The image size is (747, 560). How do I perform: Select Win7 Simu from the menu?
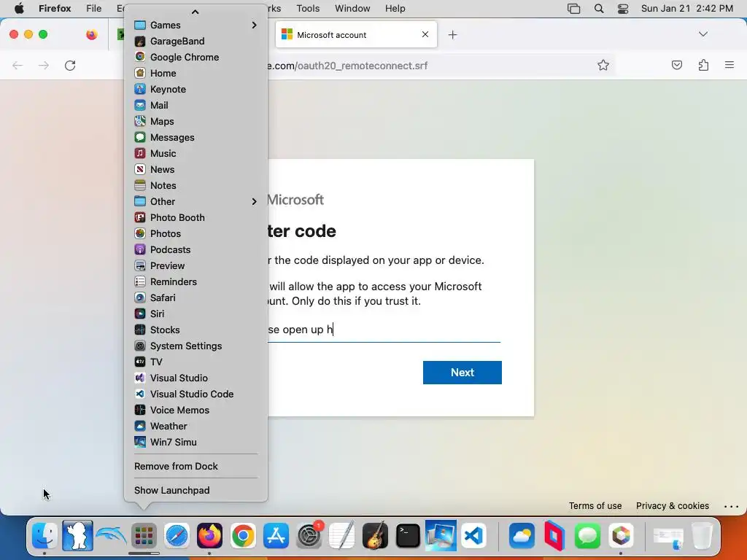(x=196, y=442)
